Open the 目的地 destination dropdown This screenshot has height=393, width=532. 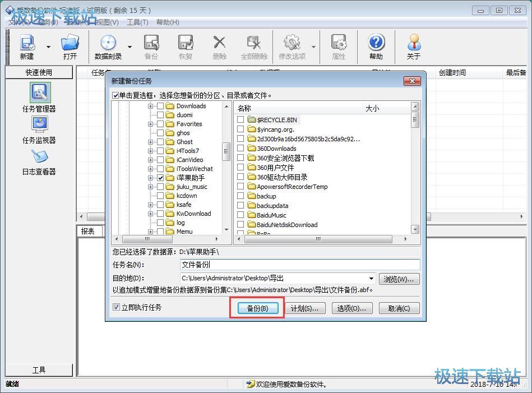coord(371,279)
